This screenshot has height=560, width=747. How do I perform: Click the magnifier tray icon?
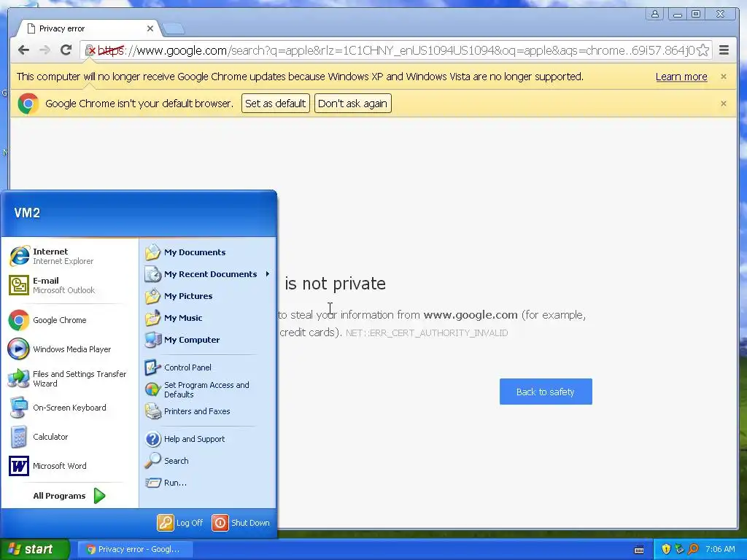pos(693,549)
